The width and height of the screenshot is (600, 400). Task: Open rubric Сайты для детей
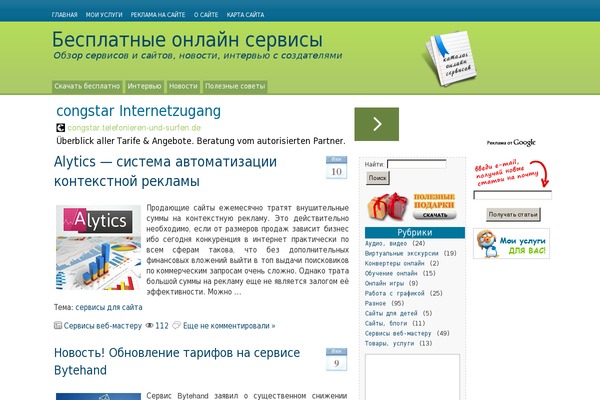click(x=391, y=313)
